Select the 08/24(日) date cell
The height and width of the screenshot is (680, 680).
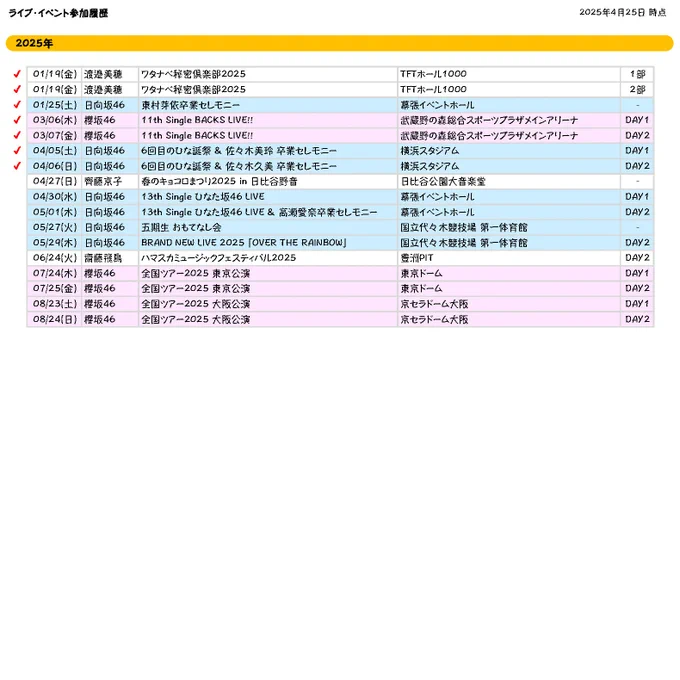tap(55, 319)
